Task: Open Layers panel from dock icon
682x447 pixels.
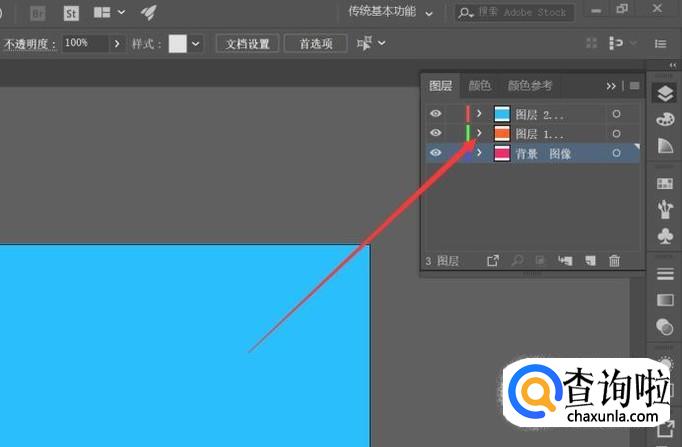Action: [x=665, y=93]
